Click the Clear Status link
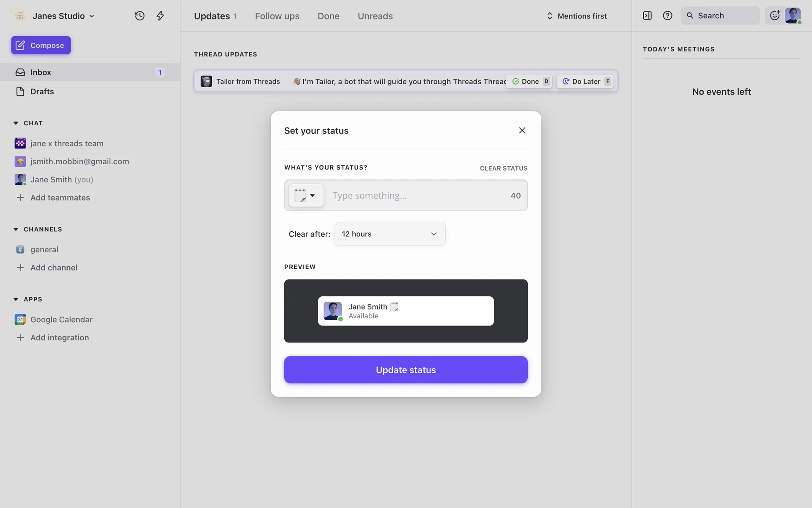 point(503,168)
